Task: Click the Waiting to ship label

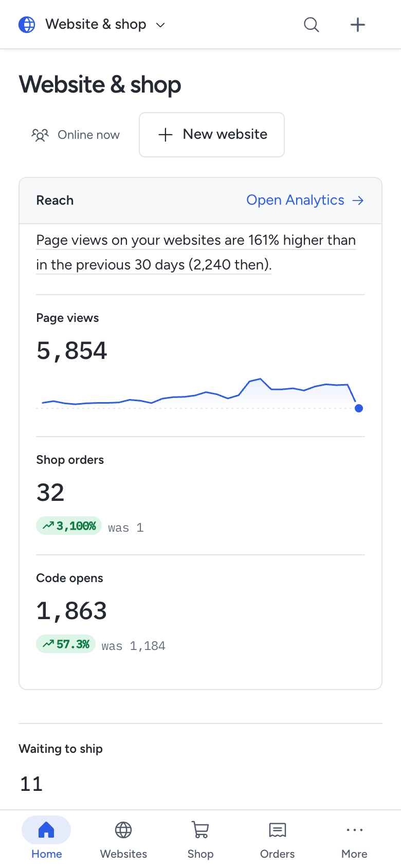Action: click(x=61, y=749)
